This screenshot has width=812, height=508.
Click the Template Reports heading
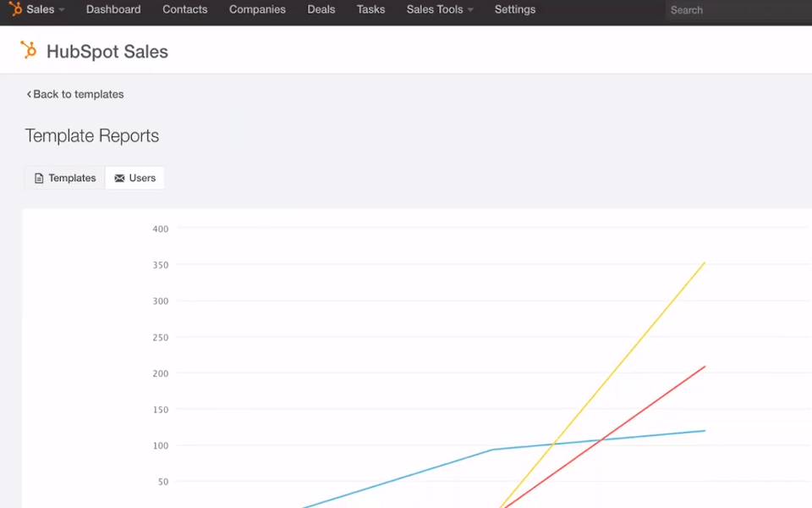tap(92, 135)
